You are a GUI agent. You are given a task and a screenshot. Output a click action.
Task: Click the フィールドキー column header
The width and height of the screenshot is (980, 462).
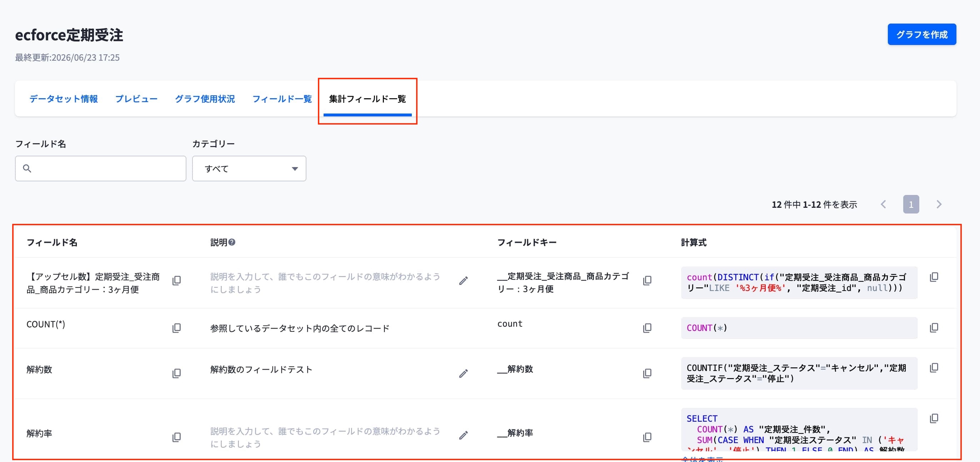pyautogui.click(x=527, y=242)
